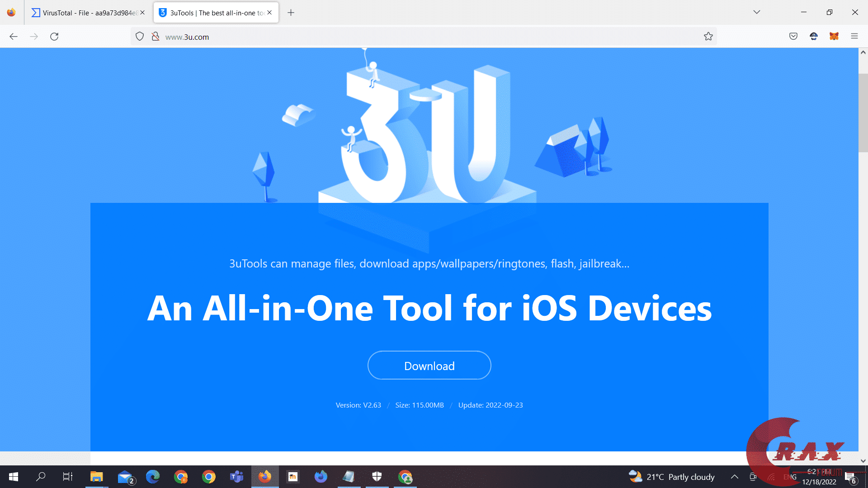Image resolution: width=868 pixels, height=488 pixels.
Task: Open the MetaMask fox extension
Action: pyautogui.click(x=834, y=37)
